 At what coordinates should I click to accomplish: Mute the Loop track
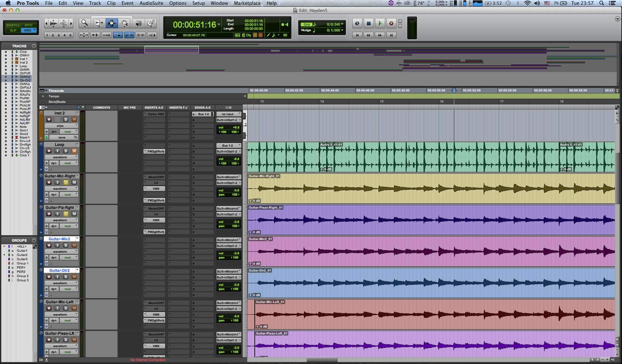coord(74,151)
